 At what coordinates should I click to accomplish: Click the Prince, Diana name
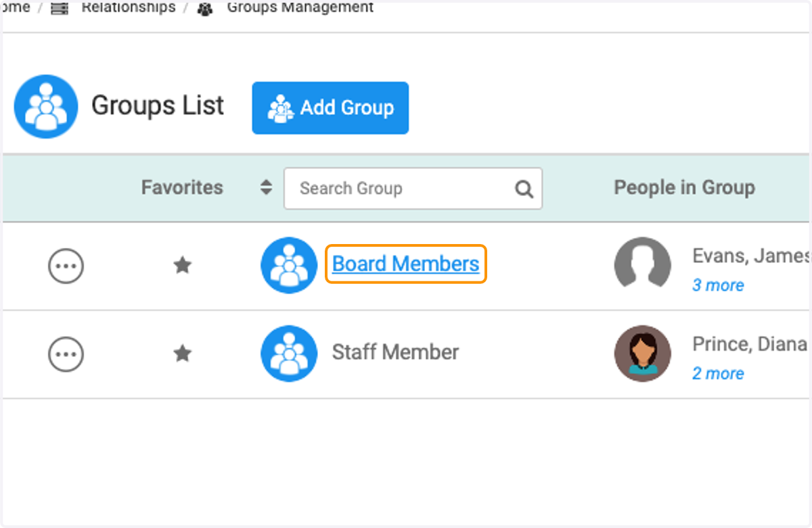(750, 343)
